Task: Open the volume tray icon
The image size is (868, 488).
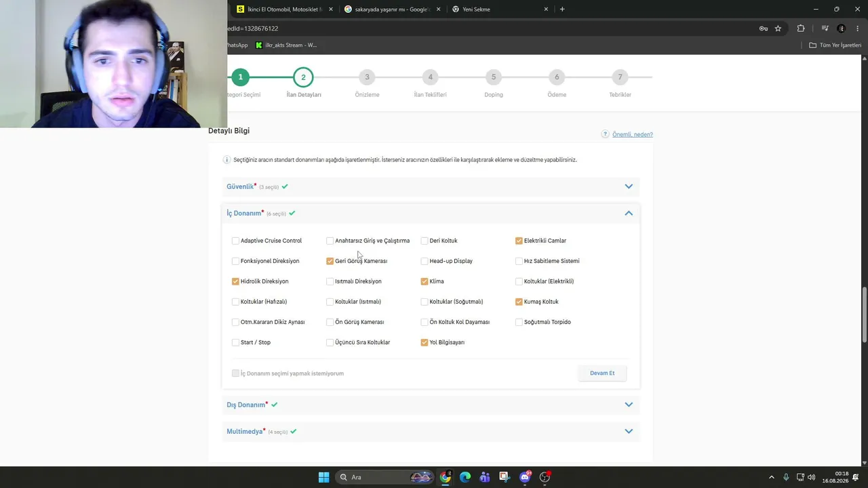Action: click(x=812, y=477)
